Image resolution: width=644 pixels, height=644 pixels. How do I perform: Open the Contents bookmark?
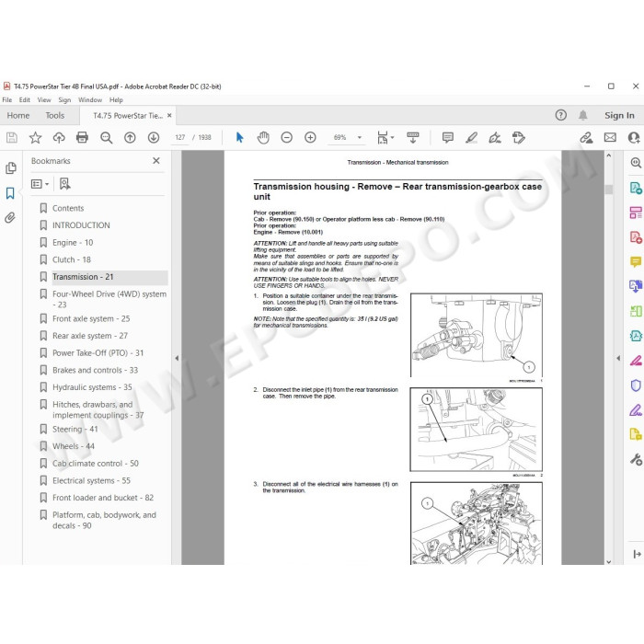[68, 208]
